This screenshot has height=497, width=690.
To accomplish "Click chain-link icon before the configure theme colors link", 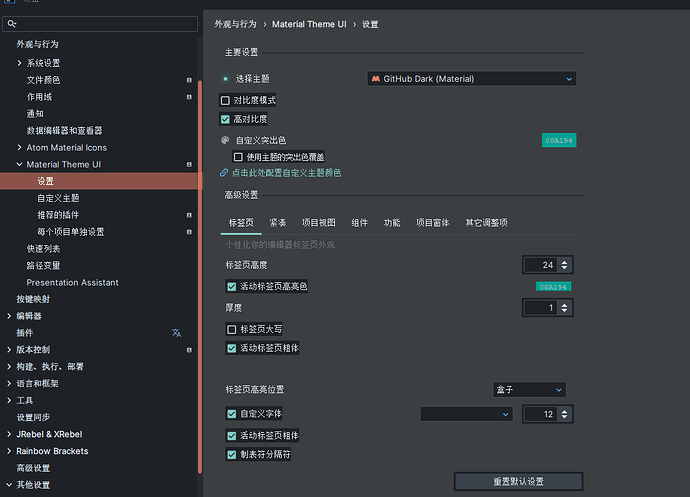I will [224, 173].
